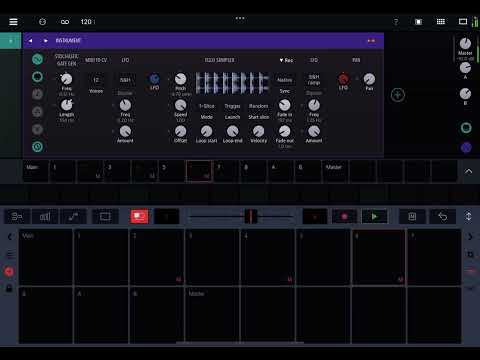Toggle the lock icon on left sidebar
The height and width of the screenshot is (360, 480).
coord(9,288)
